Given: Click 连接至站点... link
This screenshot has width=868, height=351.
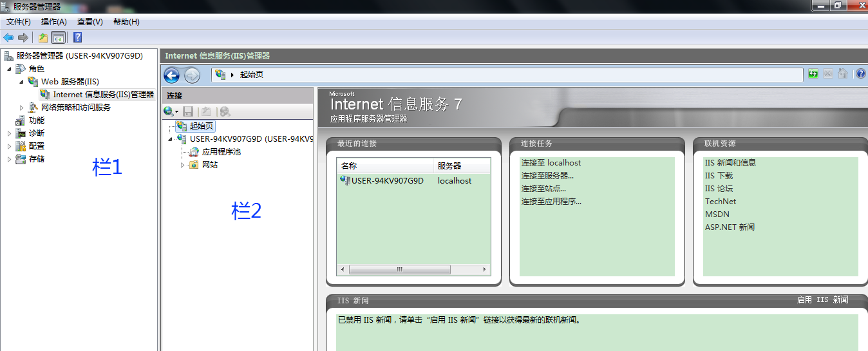Looking at the screenshot, I should pos(543,189).
